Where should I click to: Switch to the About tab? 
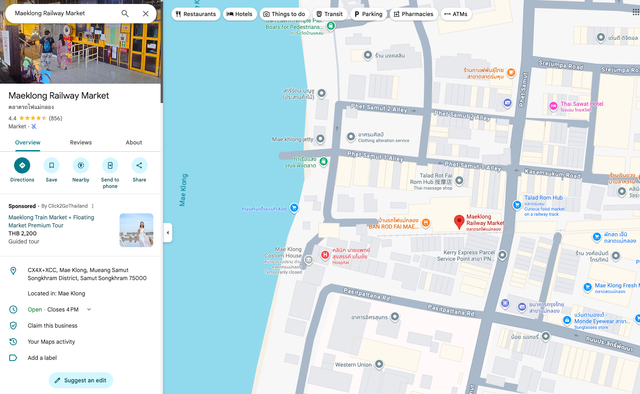click(134, 142)
